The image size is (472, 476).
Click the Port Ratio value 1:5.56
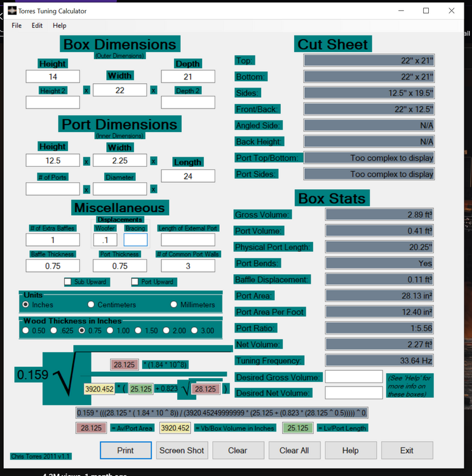pyautogui.click(x=379, y=328)
